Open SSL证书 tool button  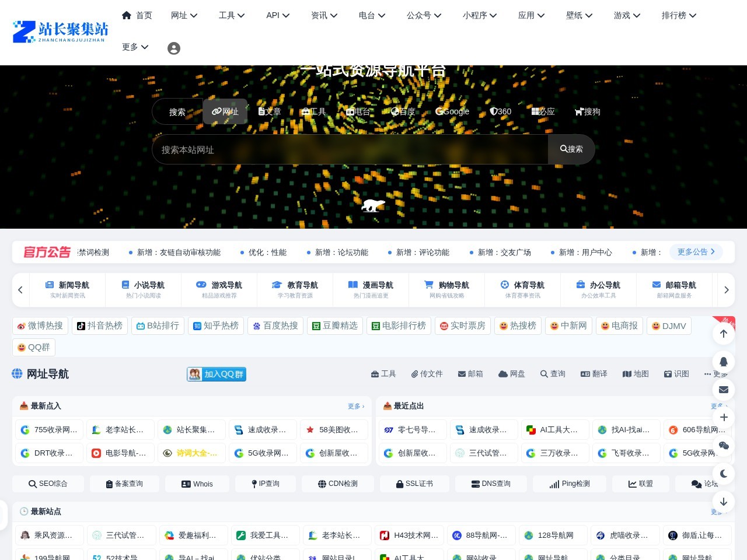click(414, 484)
